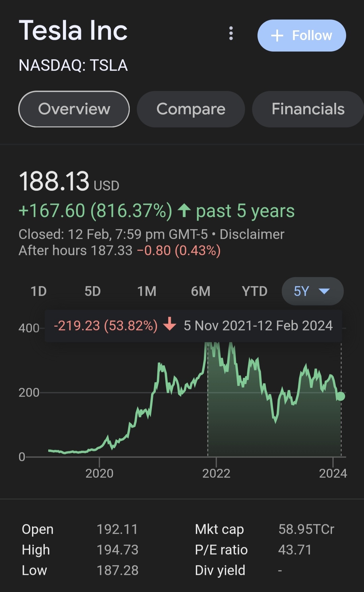The image size is (364, 592).
Task: Click the green endpoint dot on the chart
Action: (341, 396)
